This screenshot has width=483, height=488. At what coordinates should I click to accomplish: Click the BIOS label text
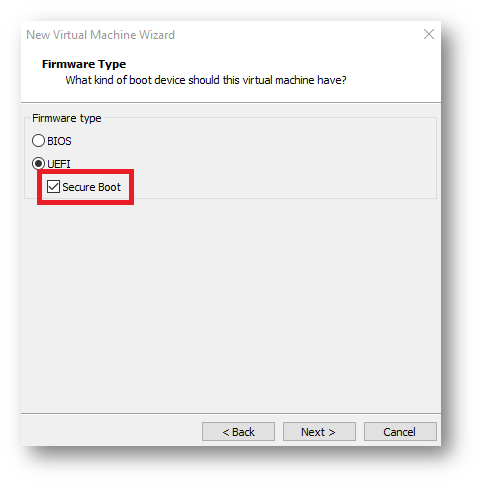59,141
